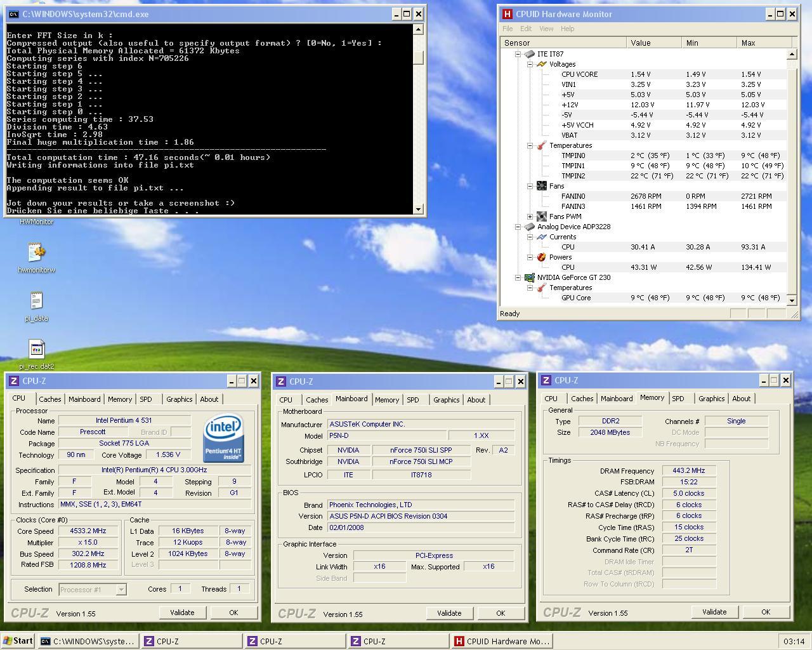Viewport: 812px width, 650px height.
Task: Open the Edit menu in Hardware Monitor
Action: (526, 29)
